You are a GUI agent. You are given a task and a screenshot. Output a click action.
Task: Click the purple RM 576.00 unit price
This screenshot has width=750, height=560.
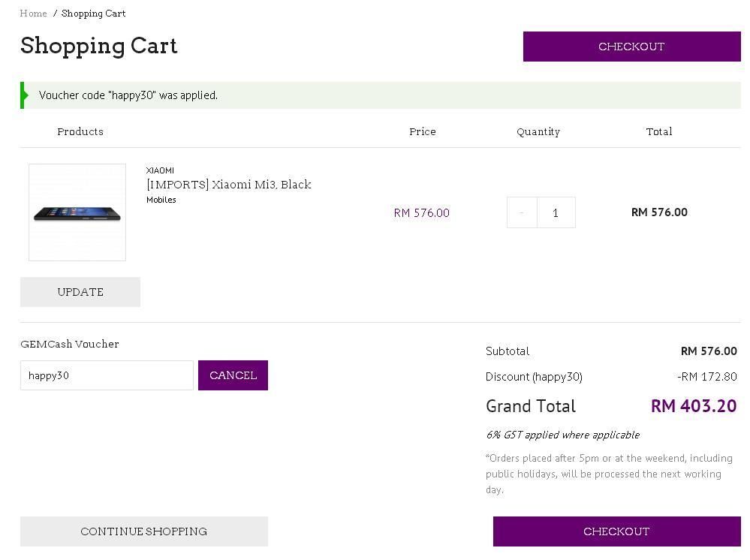click(x=421, y=213)
